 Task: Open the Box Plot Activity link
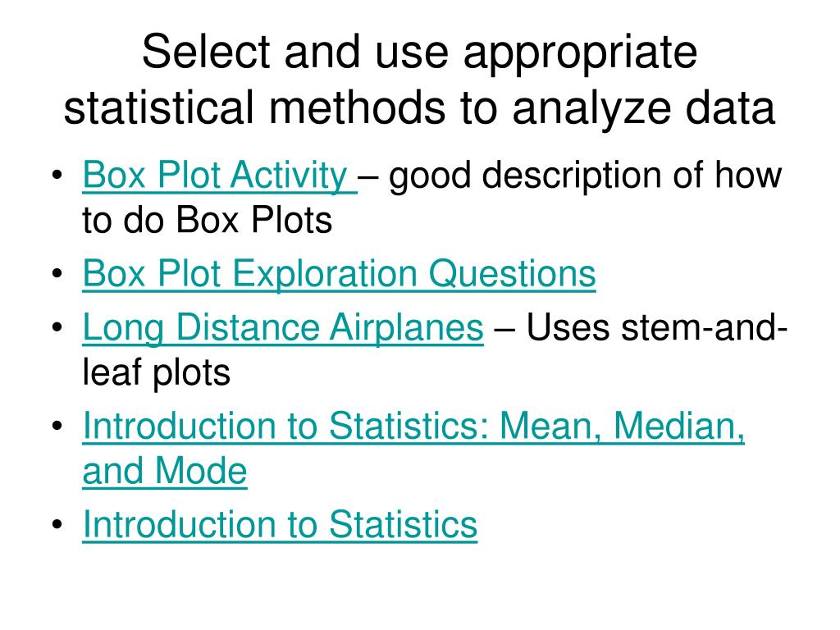click(220, 176)
